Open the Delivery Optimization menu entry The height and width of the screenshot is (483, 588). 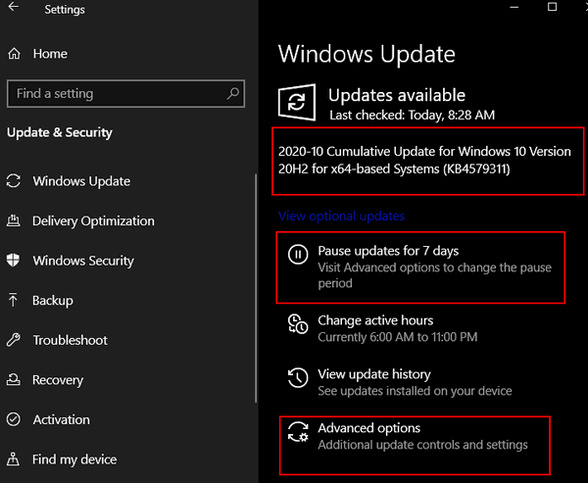pos(93,221)
